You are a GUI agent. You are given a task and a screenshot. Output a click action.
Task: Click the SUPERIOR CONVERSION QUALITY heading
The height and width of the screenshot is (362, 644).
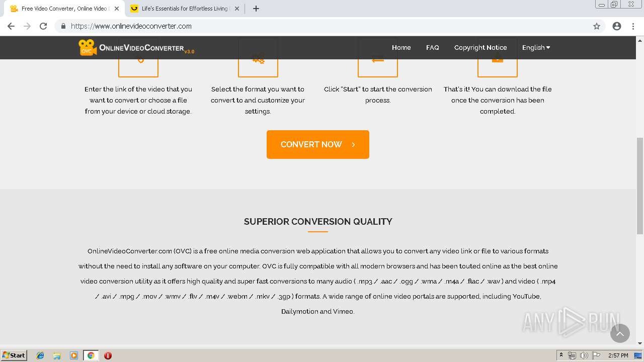(x=318, y=221)
